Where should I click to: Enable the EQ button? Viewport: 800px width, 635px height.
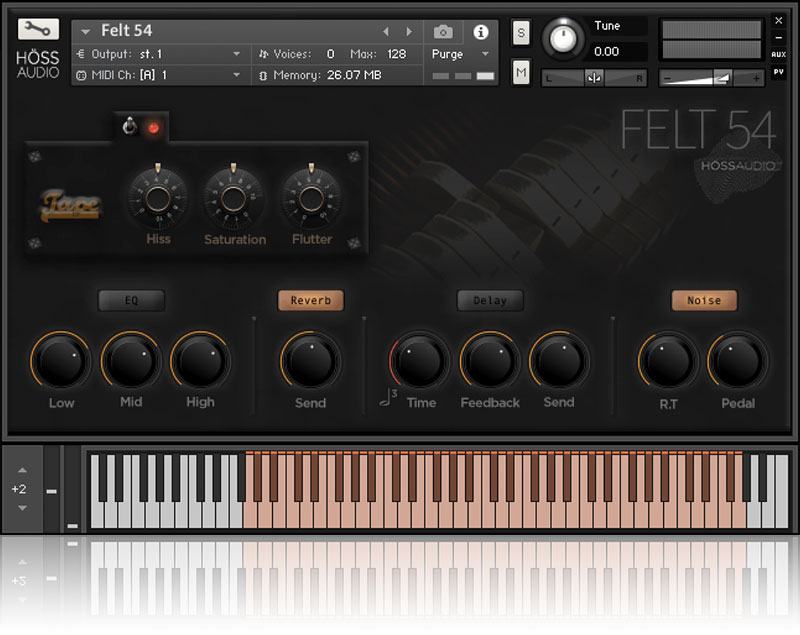click(x=131, y=300)
